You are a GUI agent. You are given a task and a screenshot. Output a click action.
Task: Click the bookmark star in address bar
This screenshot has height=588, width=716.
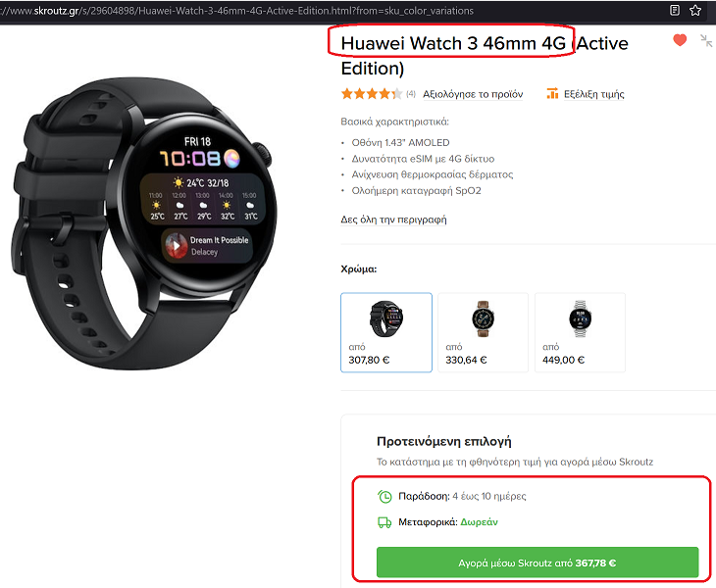click(x=695, y=10)
